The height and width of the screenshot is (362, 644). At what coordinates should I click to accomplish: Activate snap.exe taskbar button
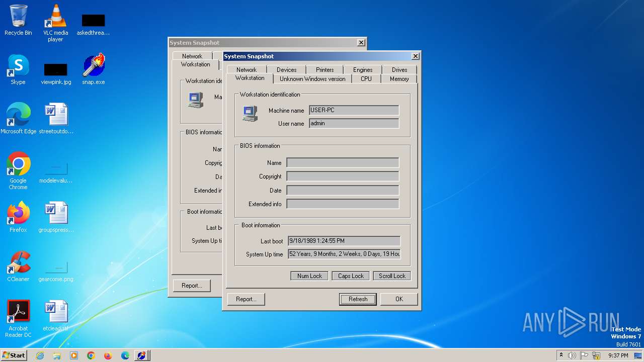pyautogui.click(x=142, y=355)
